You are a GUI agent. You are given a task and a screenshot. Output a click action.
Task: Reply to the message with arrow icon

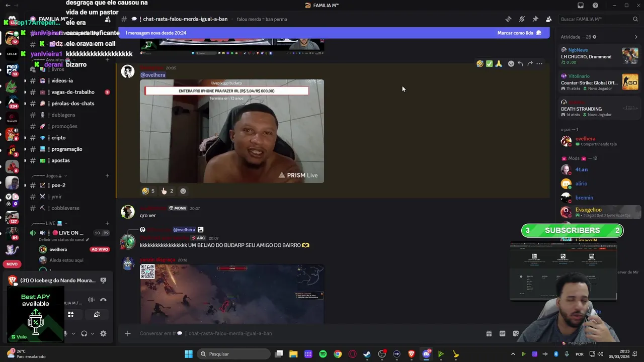[520, 64]
